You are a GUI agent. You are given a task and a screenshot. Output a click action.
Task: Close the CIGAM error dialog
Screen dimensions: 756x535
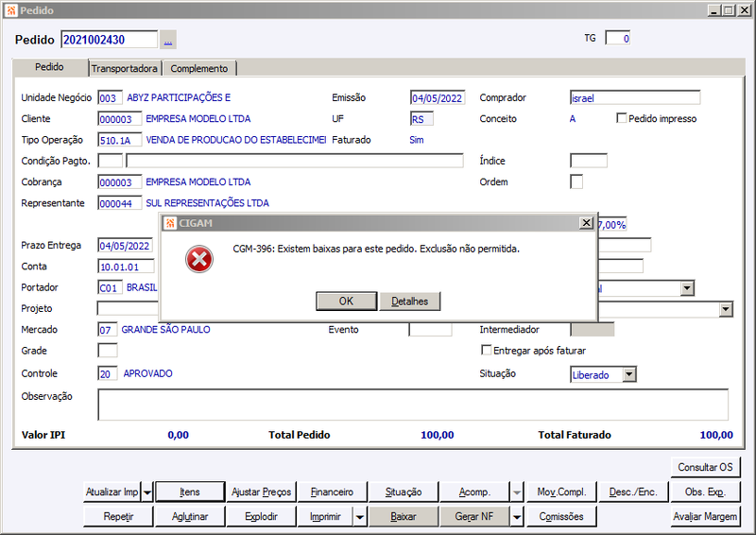click(x=586, y=222)
